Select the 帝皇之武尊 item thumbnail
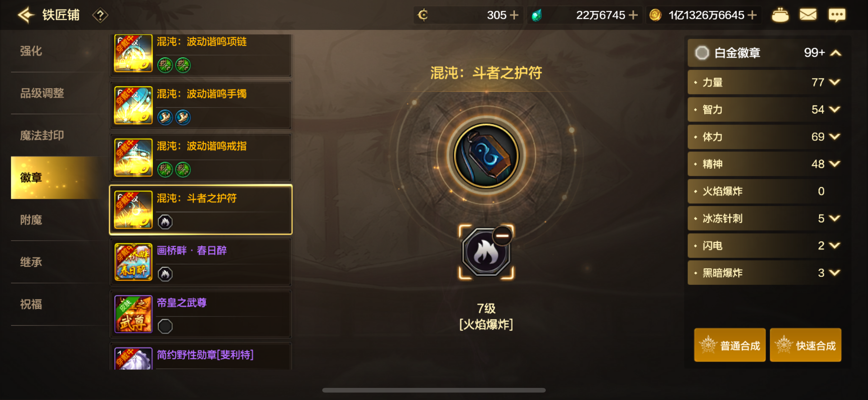This screenshot has height=400, width=868. pos(133,314)
